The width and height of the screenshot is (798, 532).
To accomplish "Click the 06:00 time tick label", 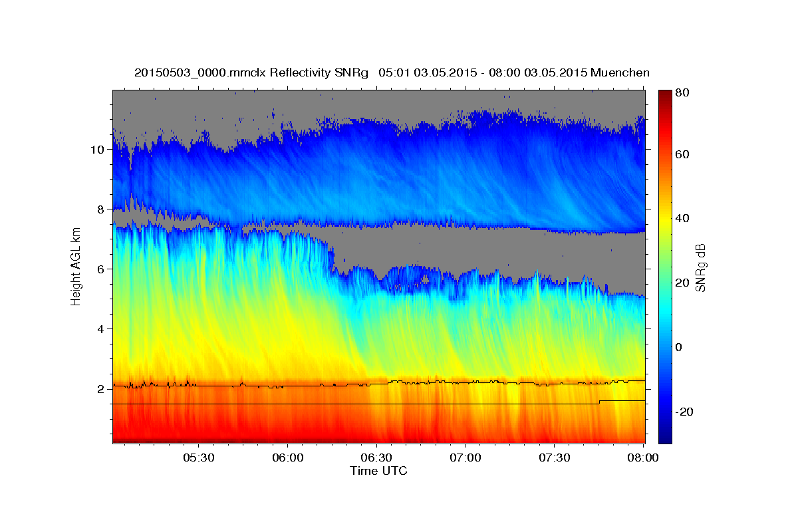I will pyautogui.click(x=288, y=458).
